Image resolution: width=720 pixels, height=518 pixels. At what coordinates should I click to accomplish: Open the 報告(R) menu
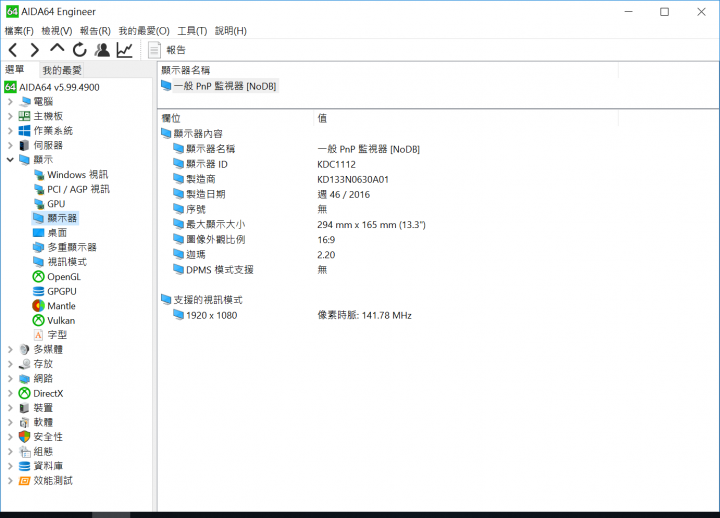pos(95,31)
